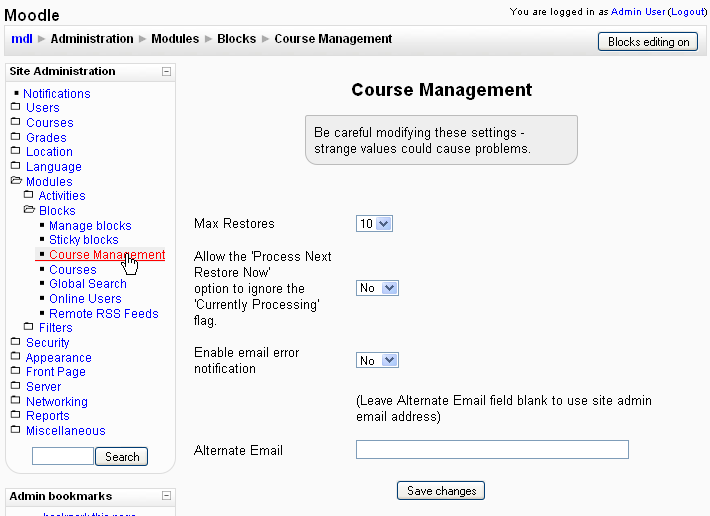Click the sidebar Search button
The width and height of the screenshot is (710, 516).
click(x=122, y=456)
